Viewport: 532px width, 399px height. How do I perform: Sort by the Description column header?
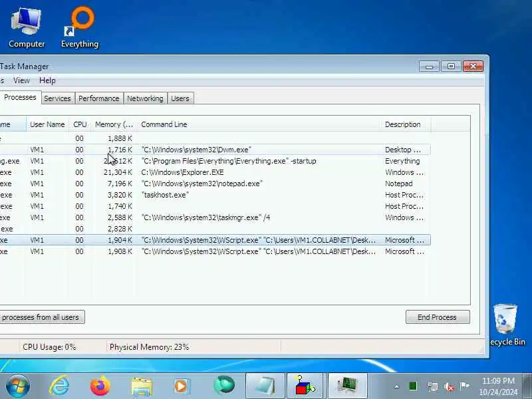point(406,124)
